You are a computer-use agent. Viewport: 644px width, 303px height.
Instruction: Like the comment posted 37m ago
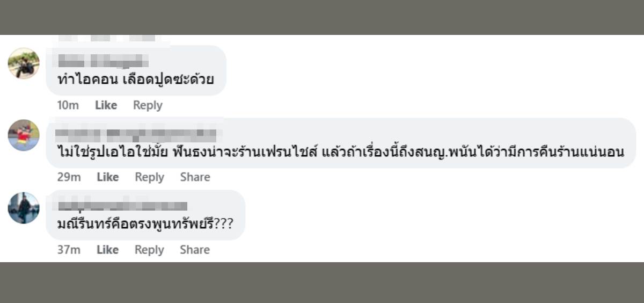(107, 250)
